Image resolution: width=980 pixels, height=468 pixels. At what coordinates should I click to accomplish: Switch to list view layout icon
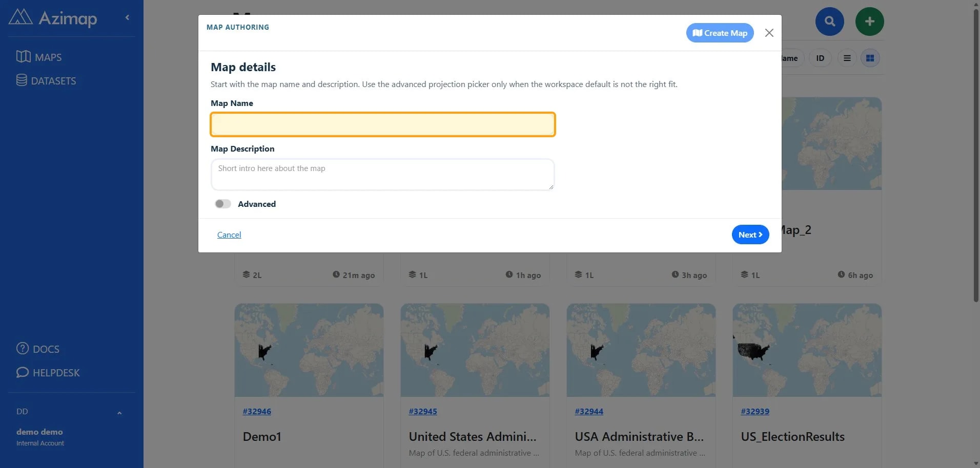click(847, 58)
